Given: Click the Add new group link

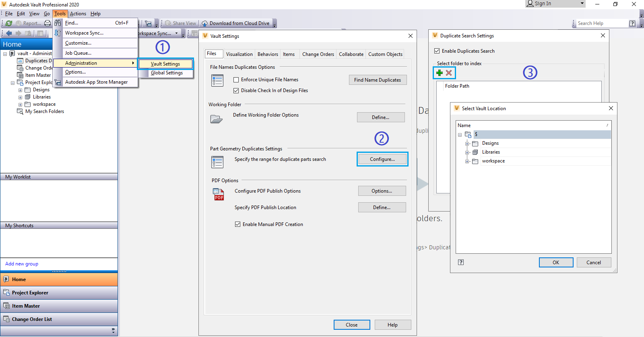Looking at the screenshot, I should tap(22, 264).
